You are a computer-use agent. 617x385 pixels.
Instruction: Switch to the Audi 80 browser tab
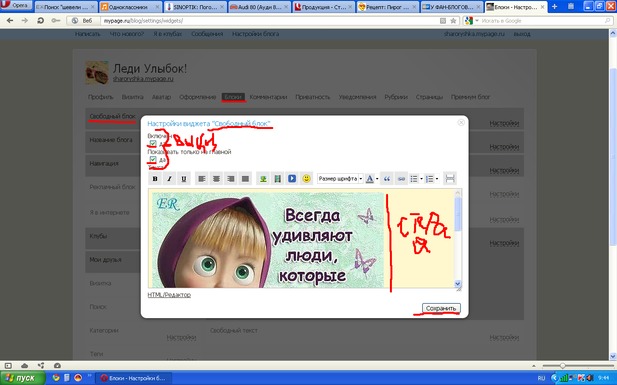tap(259, 7)
